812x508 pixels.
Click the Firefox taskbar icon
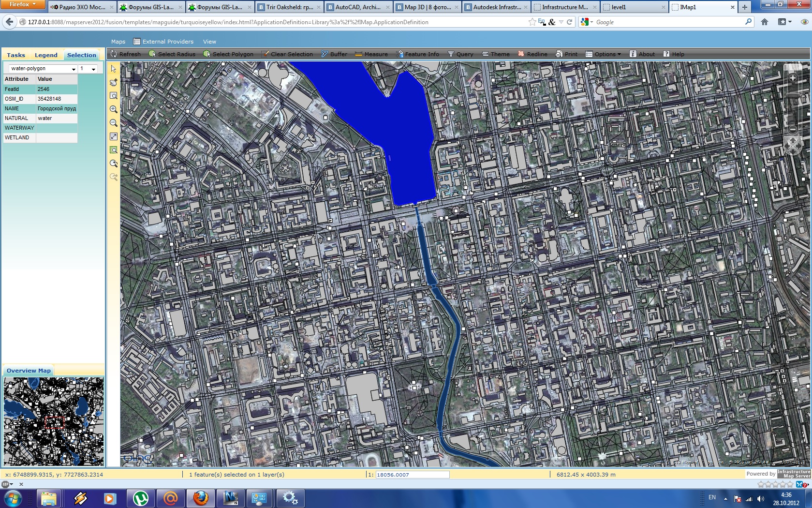[201, 498]
